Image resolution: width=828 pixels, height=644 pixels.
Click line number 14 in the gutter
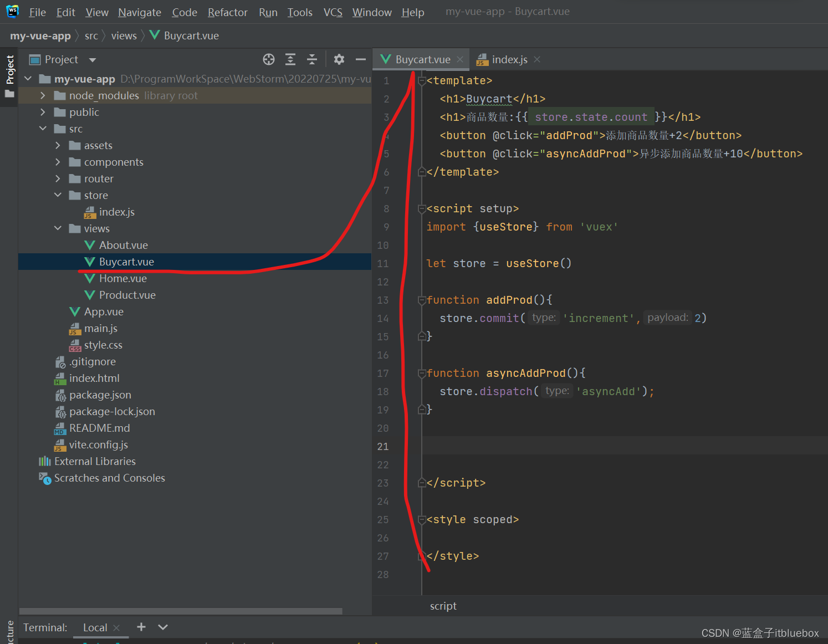click(383, 319)
